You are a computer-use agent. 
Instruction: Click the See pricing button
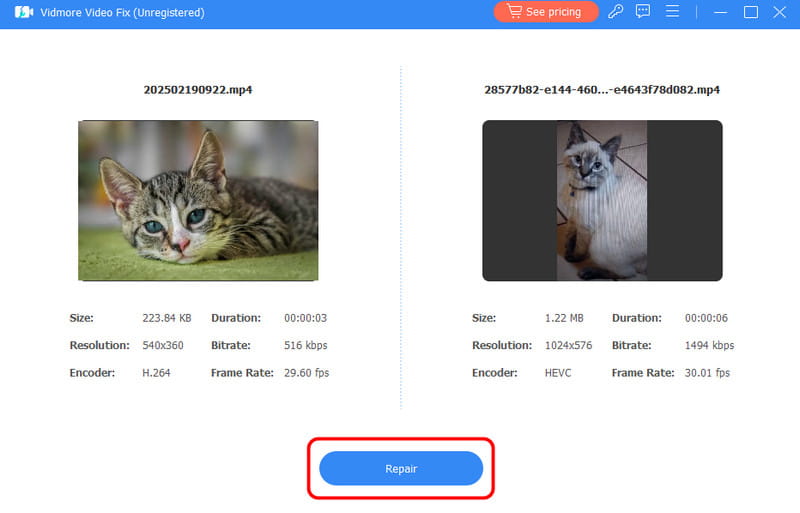click(546, 12)
